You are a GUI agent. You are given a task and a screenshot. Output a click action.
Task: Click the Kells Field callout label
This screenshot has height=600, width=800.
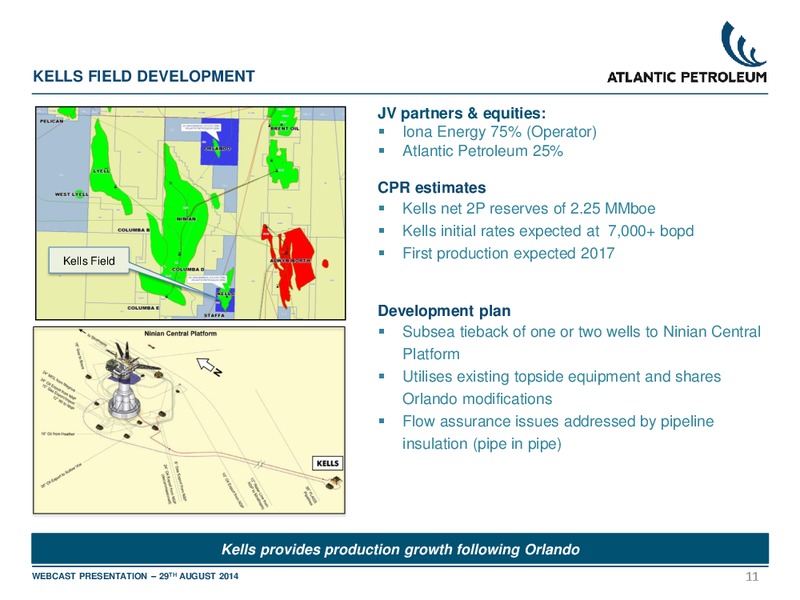(89, 261)
